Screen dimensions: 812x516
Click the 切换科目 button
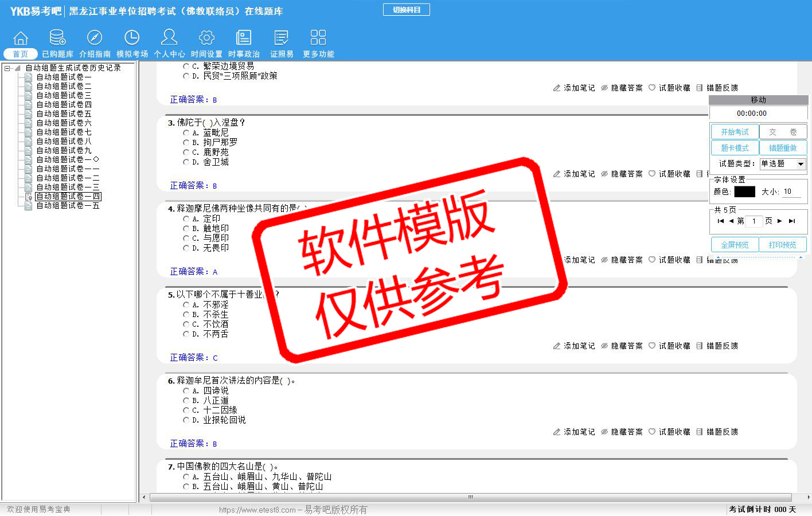[x=406, y=10]
